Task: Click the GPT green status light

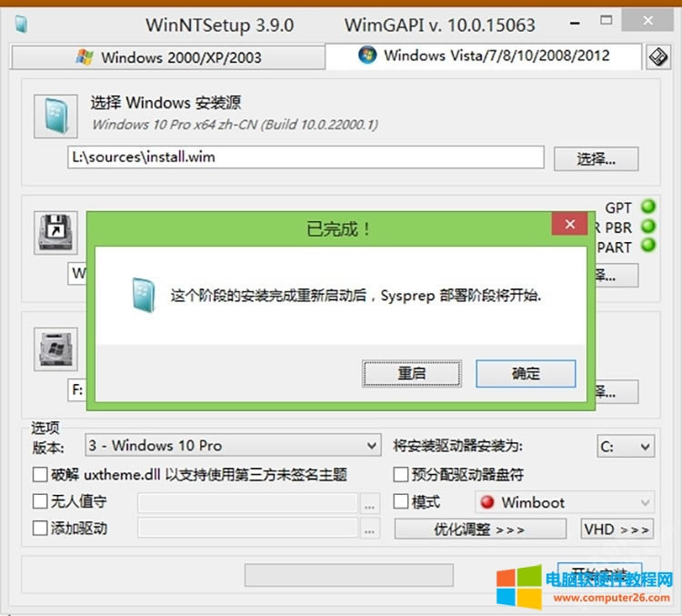Action: pos(648,207)
